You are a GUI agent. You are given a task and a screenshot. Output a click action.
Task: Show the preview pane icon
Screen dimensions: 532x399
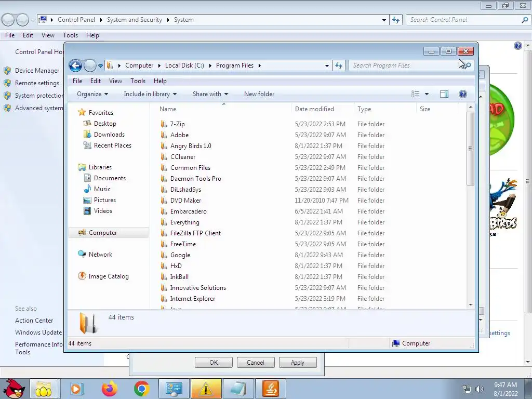click(444, 94)
